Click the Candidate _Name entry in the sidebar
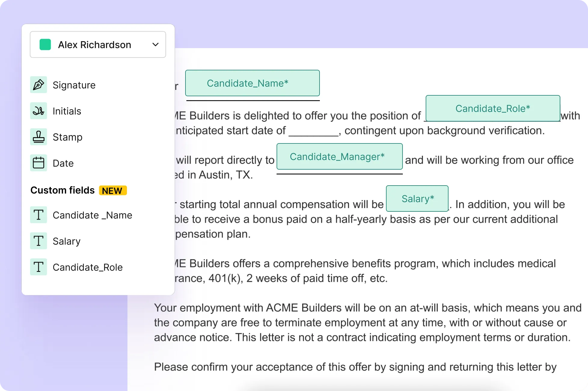The image size is (588, 391). click(92, 215)
